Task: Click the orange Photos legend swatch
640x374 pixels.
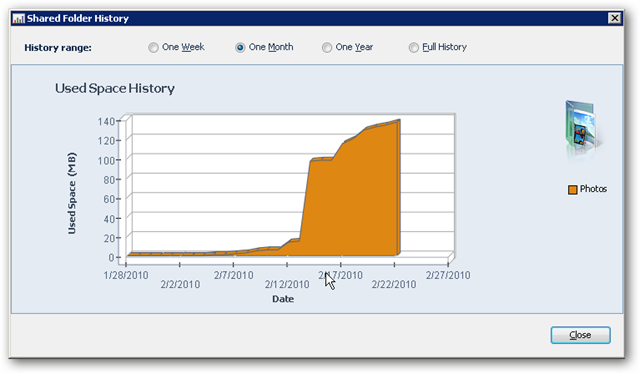Action: pos(573,189)
